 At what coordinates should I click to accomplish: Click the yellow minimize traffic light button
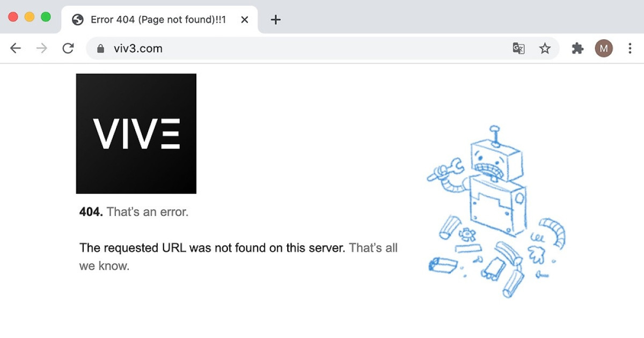28,17
